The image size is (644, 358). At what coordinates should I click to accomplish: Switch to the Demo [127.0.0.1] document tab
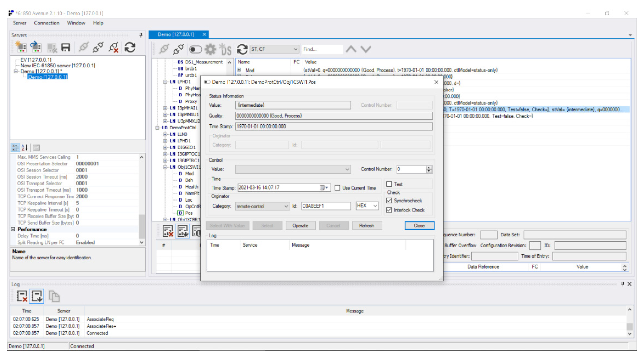(x=176, y=35)
